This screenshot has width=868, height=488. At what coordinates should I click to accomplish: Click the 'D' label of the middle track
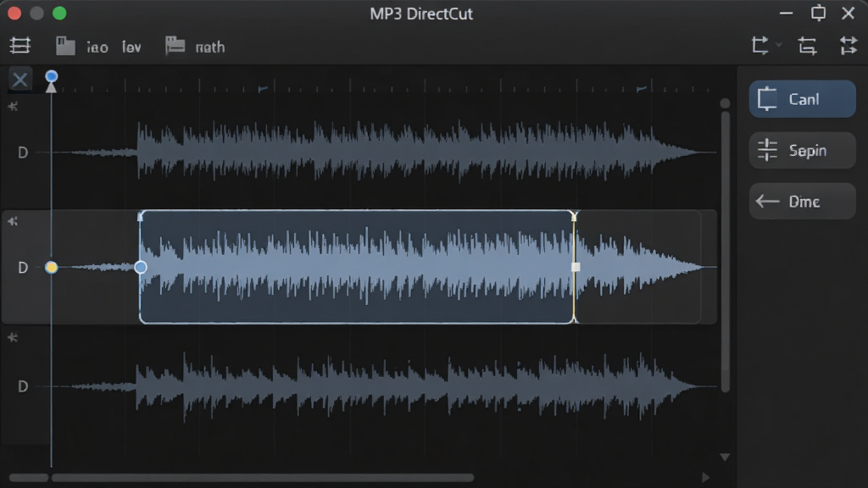point(23,268)
